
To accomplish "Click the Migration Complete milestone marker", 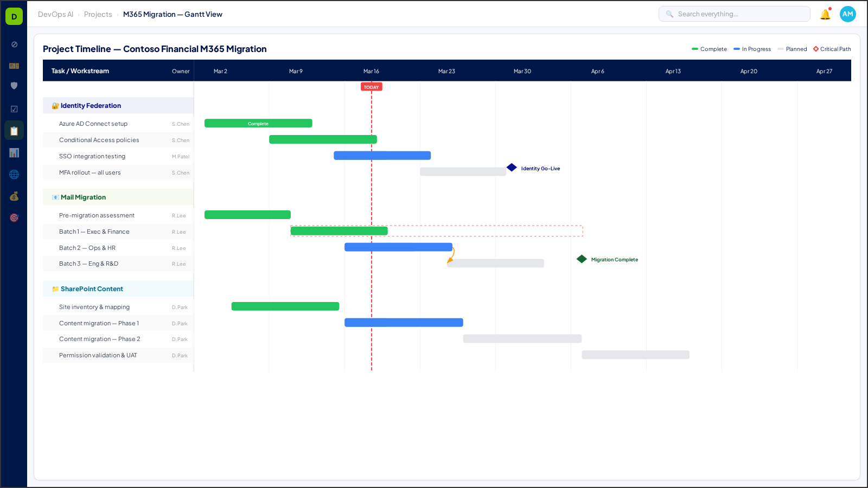I will click(581, 259).
